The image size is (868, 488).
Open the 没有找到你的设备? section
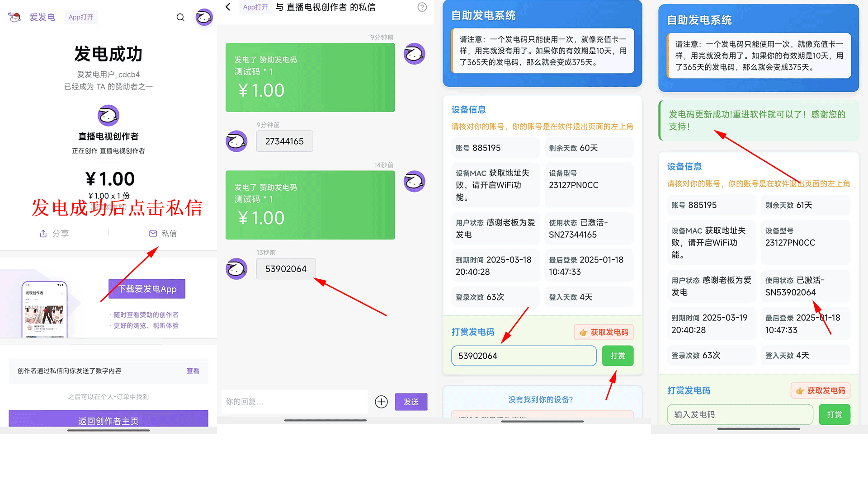[541, 399]
